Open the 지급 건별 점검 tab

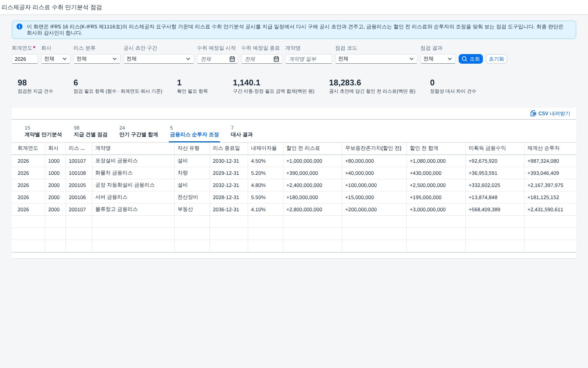tap(90, 131)
